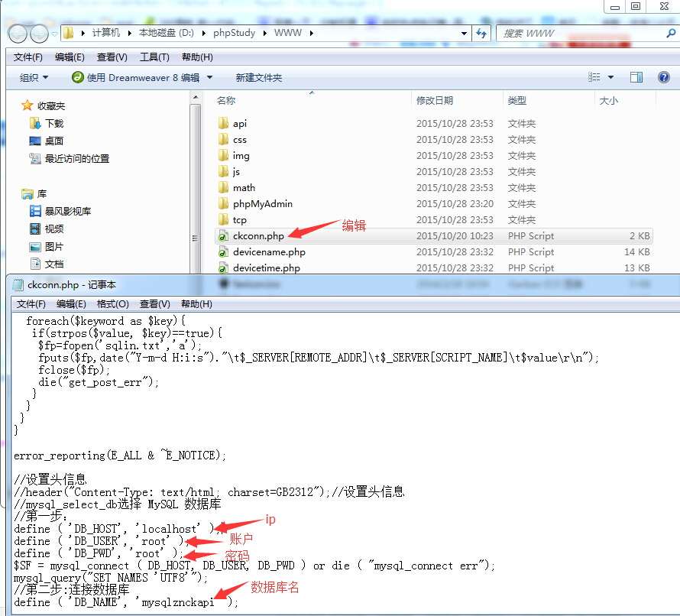This screenshot has width=680, height=616.
Task: Open the Explorer 帮助(H) menu
Action: coord(197,57)
